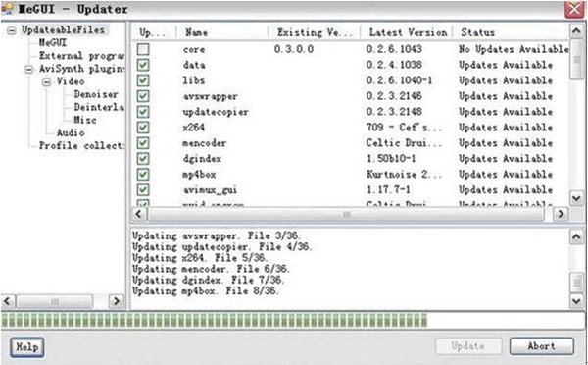
Task: Select MeGUI in the tree
Action: [x=53, y=43]
